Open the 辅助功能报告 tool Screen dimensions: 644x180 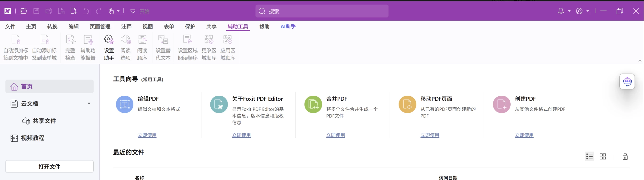tap(88, 48)
